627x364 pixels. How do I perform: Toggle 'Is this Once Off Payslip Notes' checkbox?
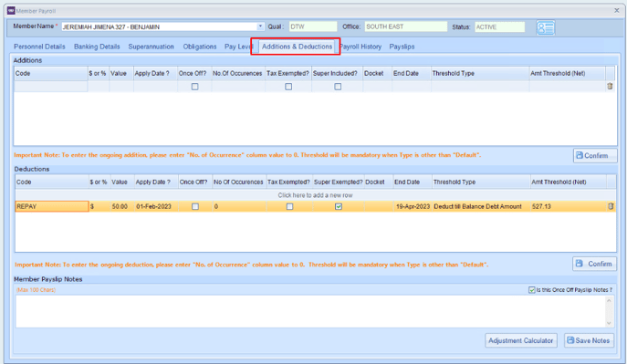(532, 290)
